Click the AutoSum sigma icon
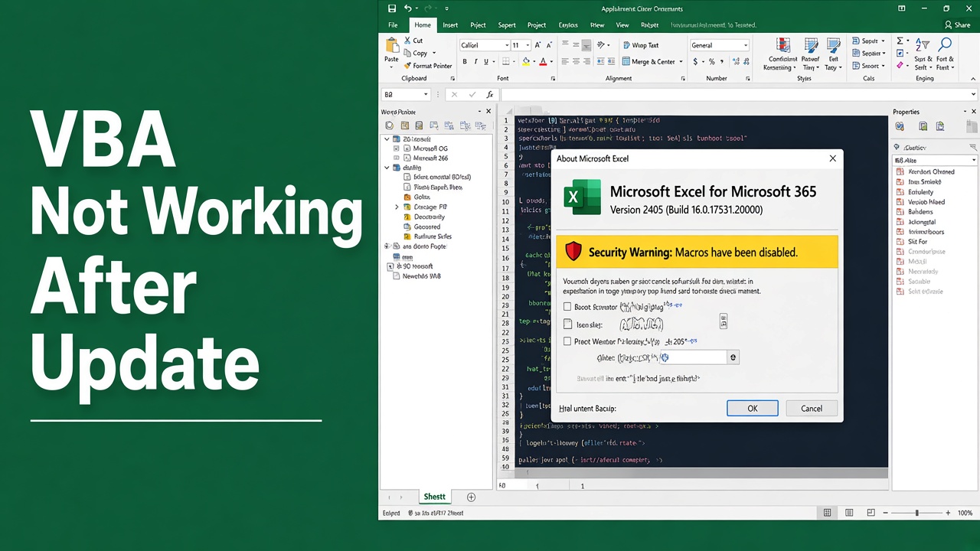This screenshot has height=551, width=980. click(900, 41)
